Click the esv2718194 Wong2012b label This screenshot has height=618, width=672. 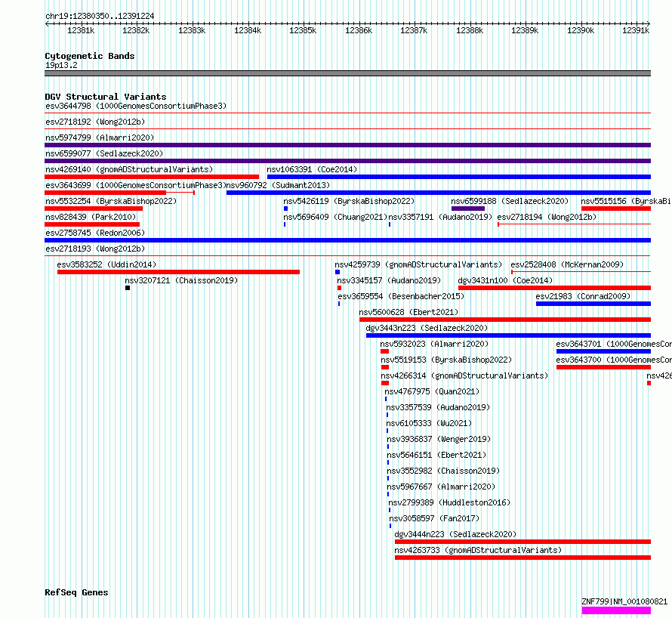547,217
